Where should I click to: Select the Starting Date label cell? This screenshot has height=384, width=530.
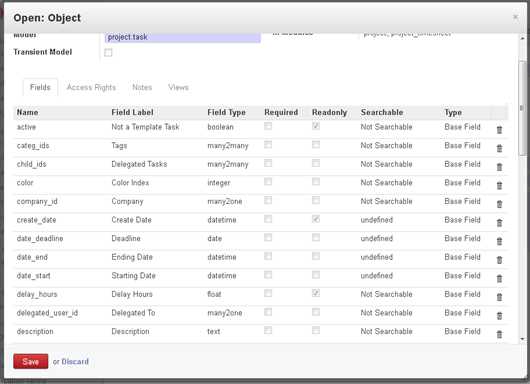[134, 276]
